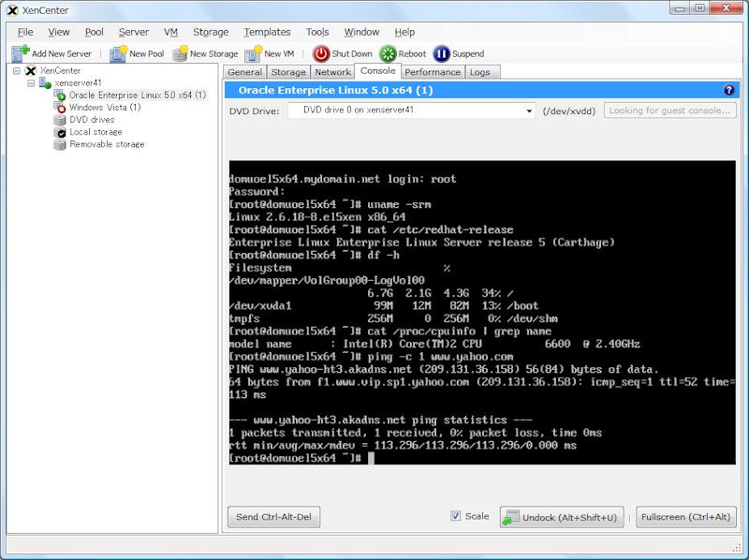Select Local storage in the tree
This screenshot has width=749, height=560.
coord(95,132)
